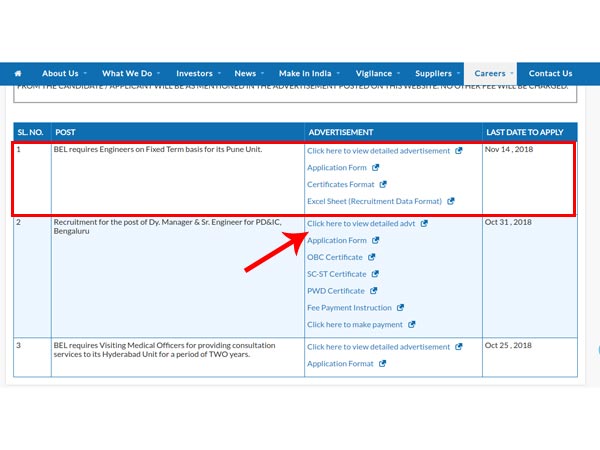Expand dropdown arrow beside Investors
Image resolution: width=600 pixels, height=450 pixels.
(219, 73)
